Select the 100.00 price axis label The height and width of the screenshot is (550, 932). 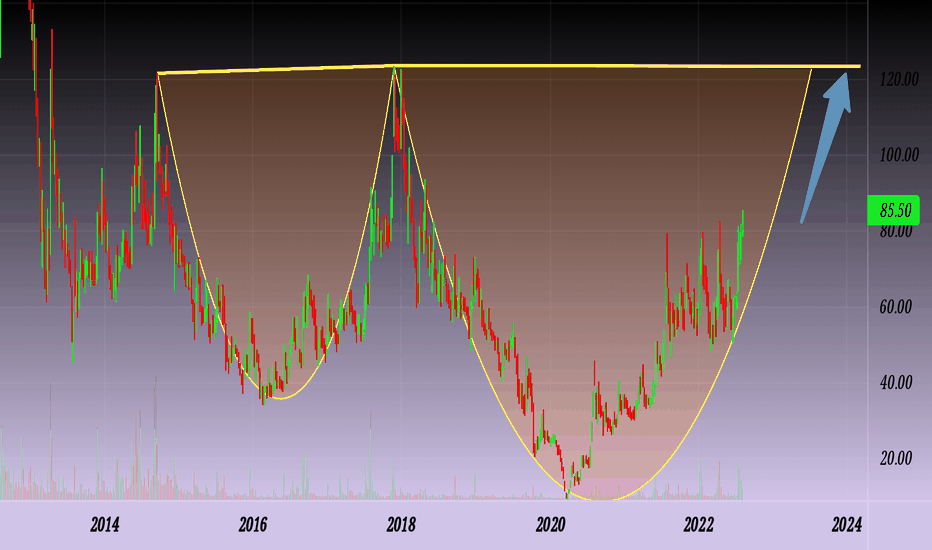(899, 155)
